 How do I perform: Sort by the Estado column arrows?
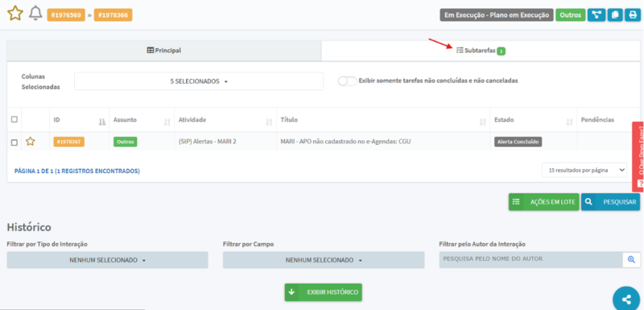(570, 122)
